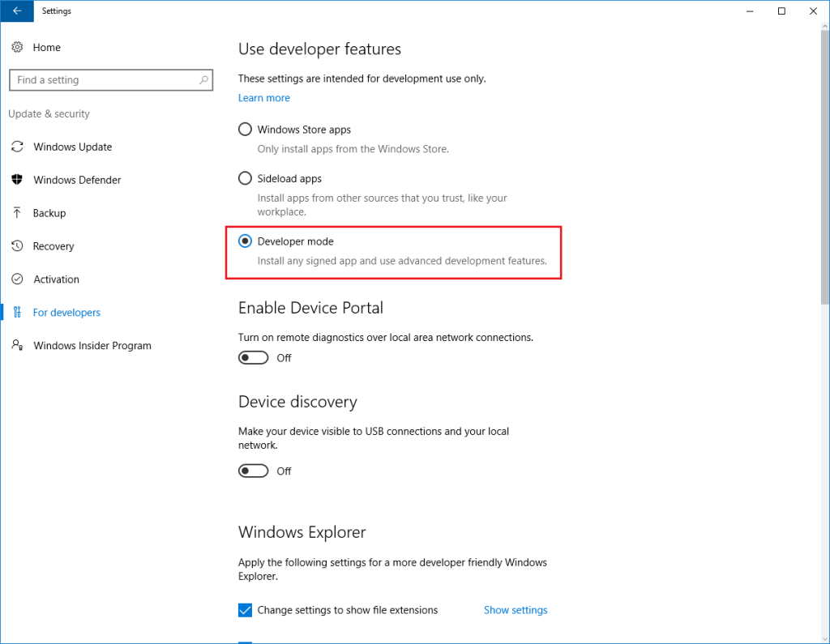Image resolution: width=830 pixels, height=644 pixels.
Task: Click the Update & security label
Action: tap(49, 113)
